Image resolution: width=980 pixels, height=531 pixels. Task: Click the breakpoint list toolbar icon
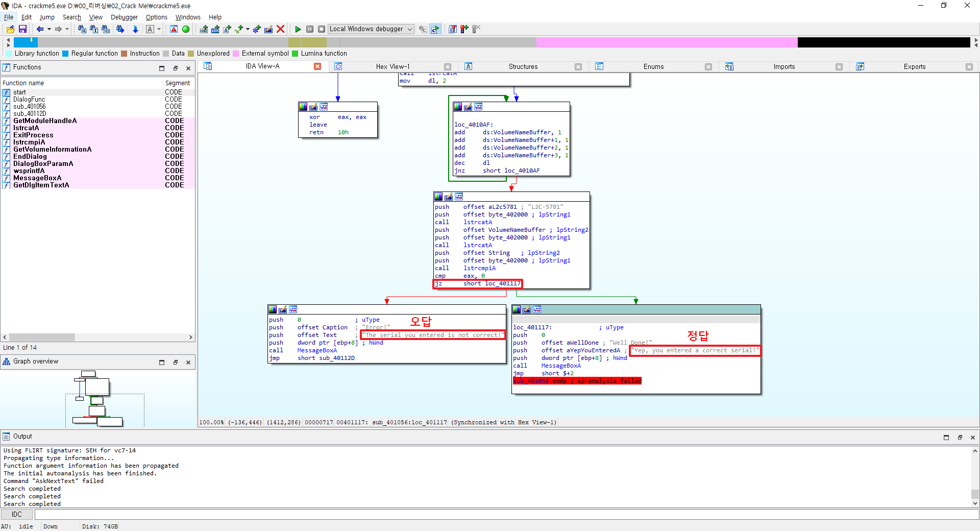[453, 29]
